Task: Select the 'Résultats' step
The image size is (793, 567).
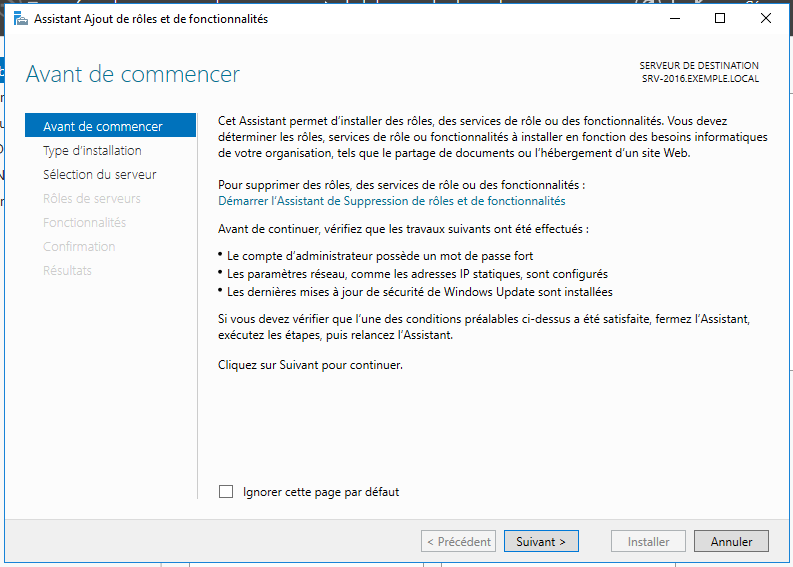Action: pos(67,271)
